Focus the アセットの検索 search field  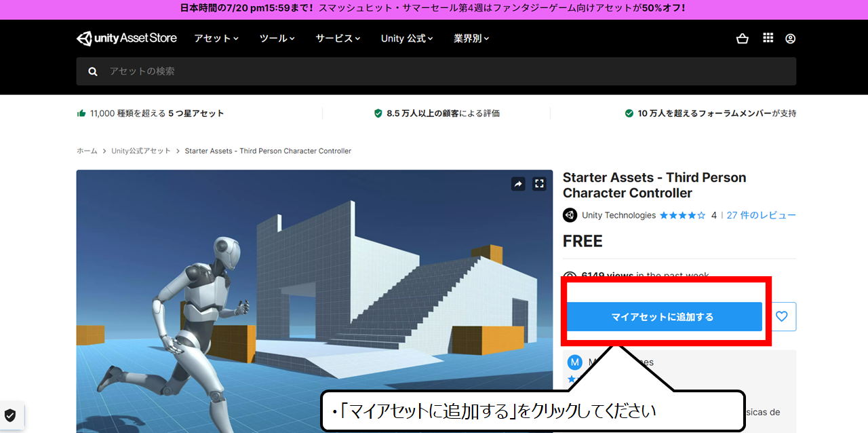(x=436, y=71)
